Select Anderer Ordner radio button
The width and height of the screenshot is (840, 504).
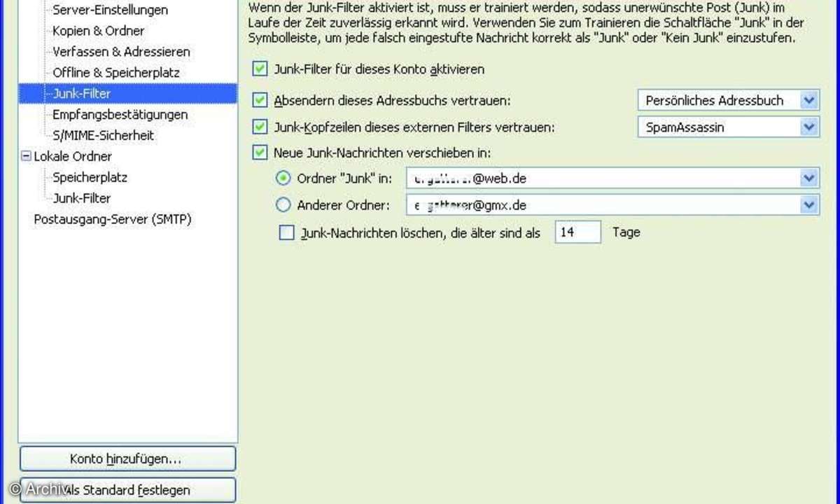point(283,205)
